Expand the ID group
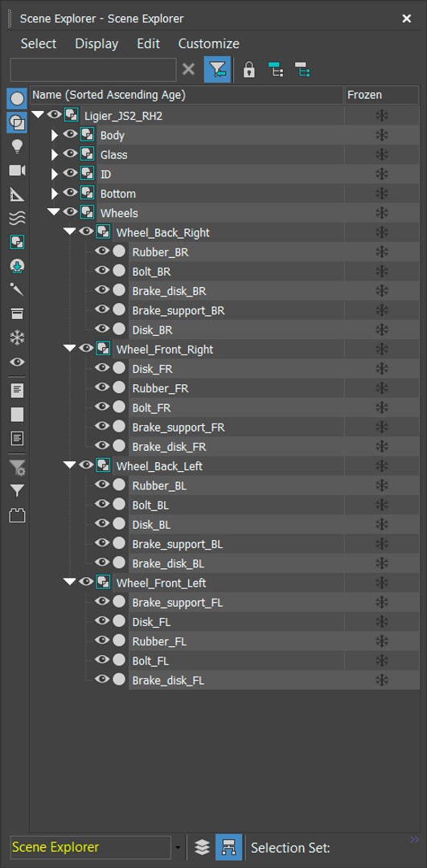Image resolution: width=427 pixels, height=868 pixels. 54,174
